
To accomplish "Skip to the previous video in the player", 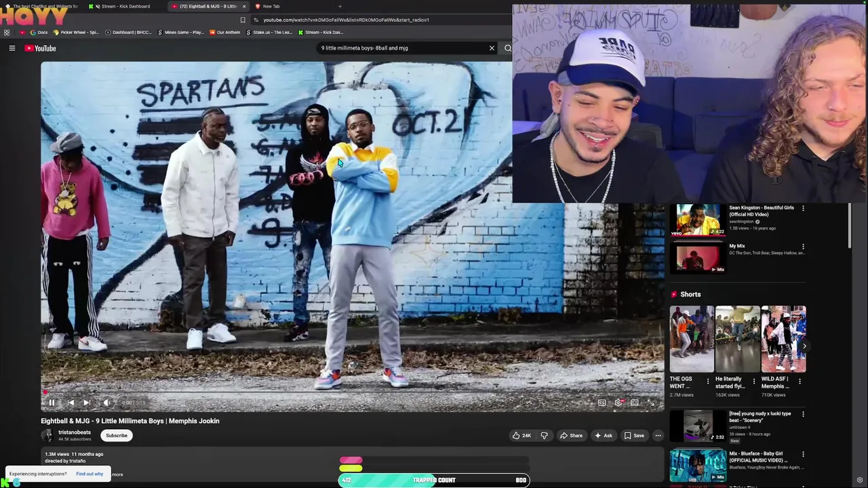I will [x=71, y=403].
